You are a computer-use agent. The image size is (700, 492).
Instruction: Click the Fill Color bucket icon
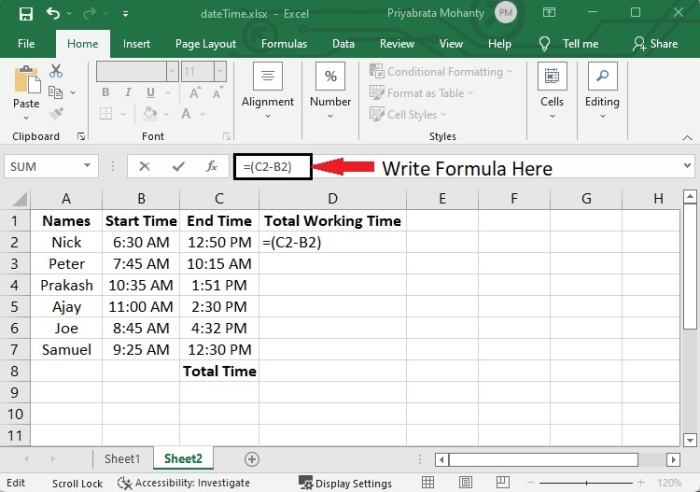coord(150,113)
